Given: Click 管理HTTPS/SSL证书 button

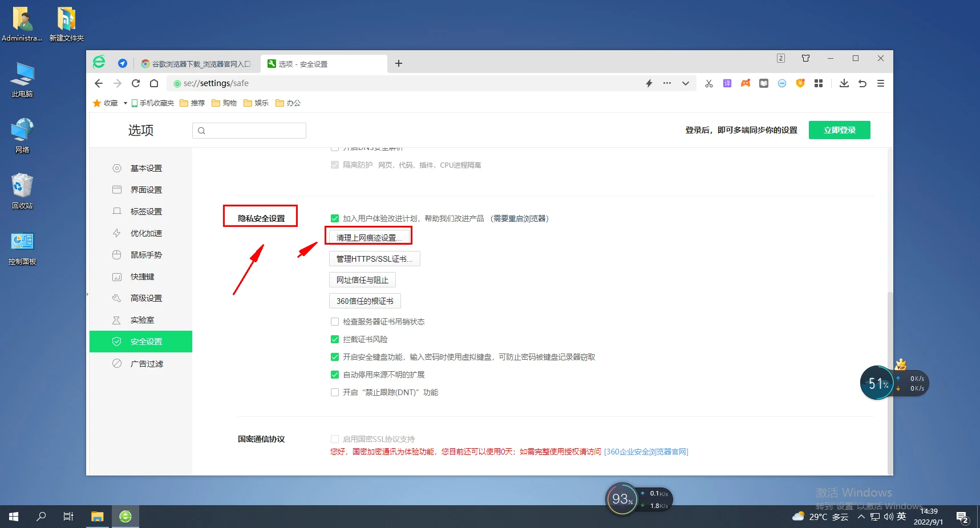Looking at the screenshot, I should pyautogui.click(x=375, y=259).
